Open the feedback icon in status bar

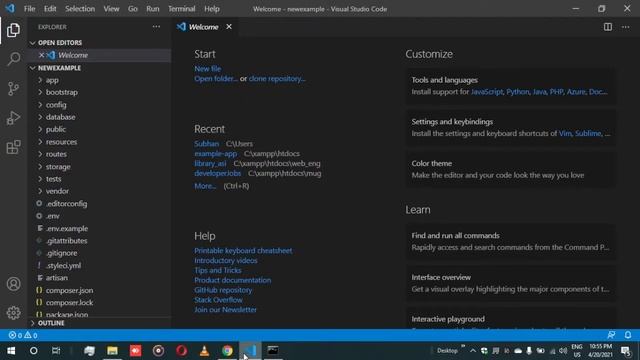[611, 335]
